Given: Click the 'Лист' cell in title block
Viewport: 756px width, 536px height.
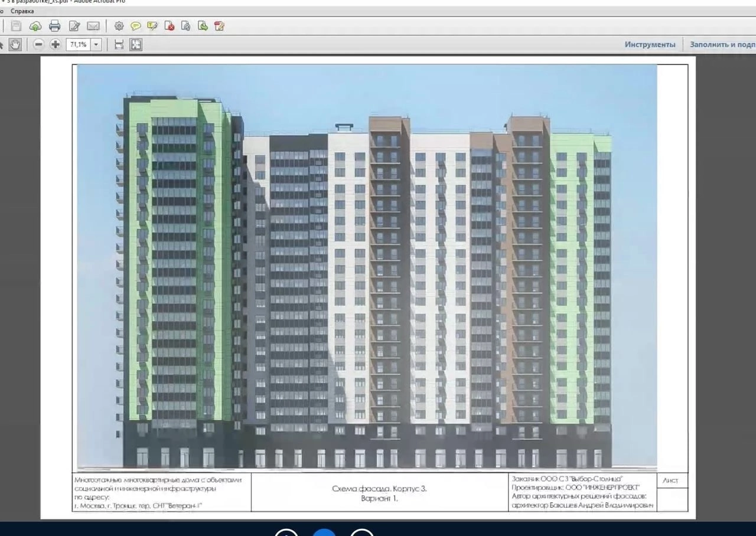Looking at the screenshot, I should click(x=670, y=481).
